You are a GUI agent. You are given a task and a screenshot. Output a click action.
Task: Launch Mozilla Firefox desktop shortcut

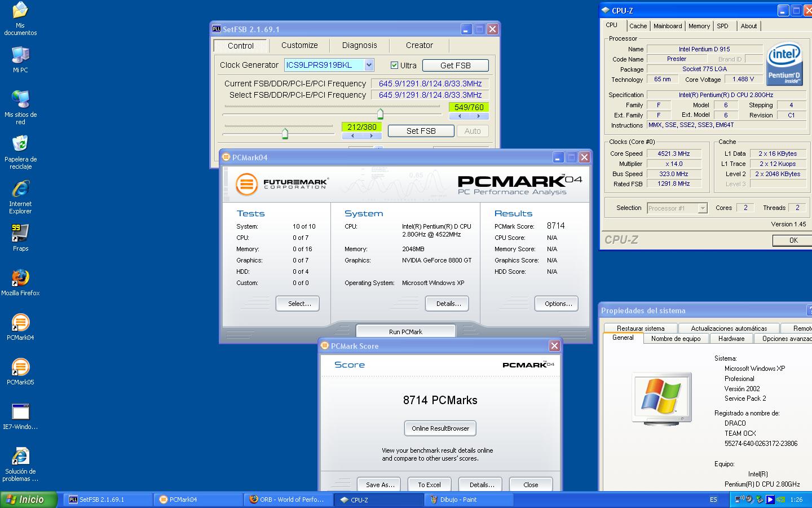[20, 282]
